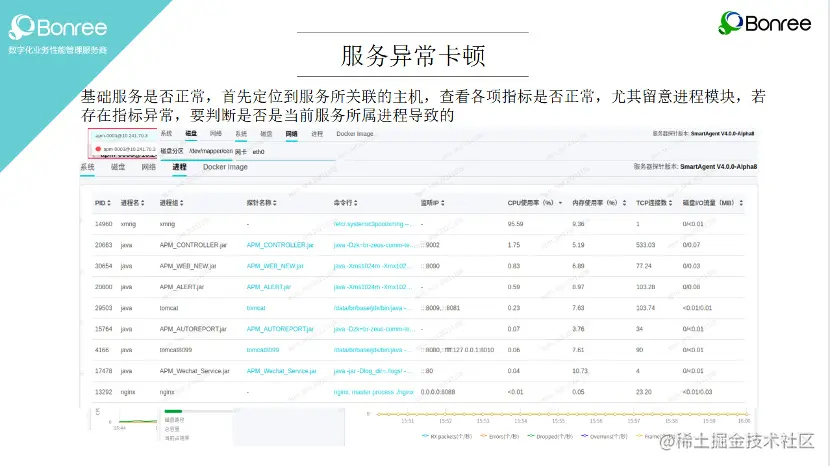Click red status dot beside apm-0003 host
The width and height of the screenshot is (830, 466).
[x=98, y=149]
